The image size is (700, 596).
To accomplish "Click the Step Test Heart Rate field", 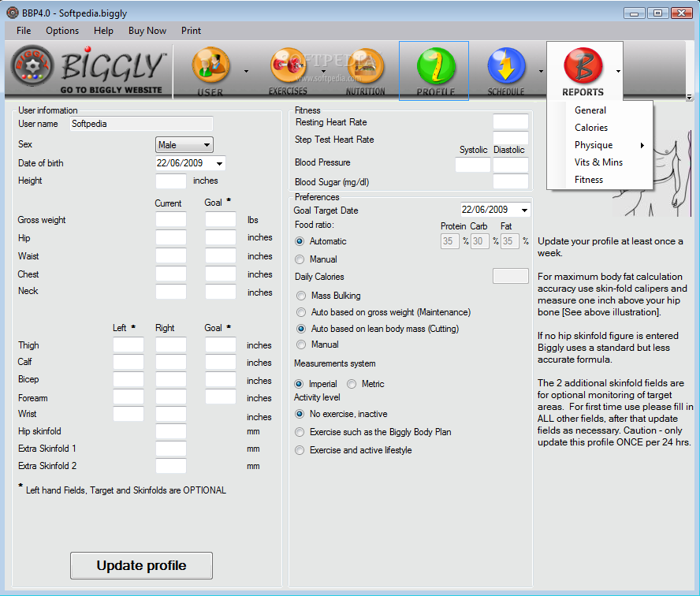I will tap(511, 138).
